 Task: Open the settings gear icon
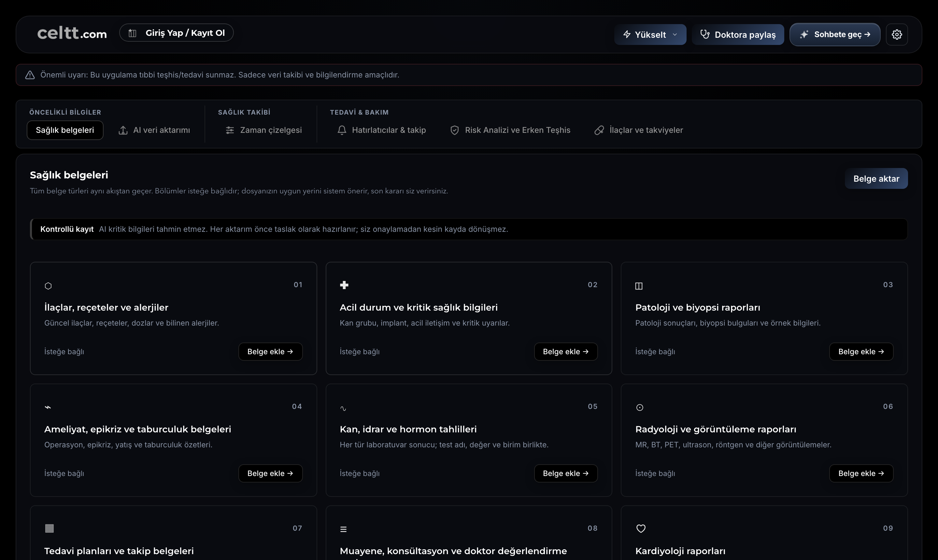pos(897,34)
